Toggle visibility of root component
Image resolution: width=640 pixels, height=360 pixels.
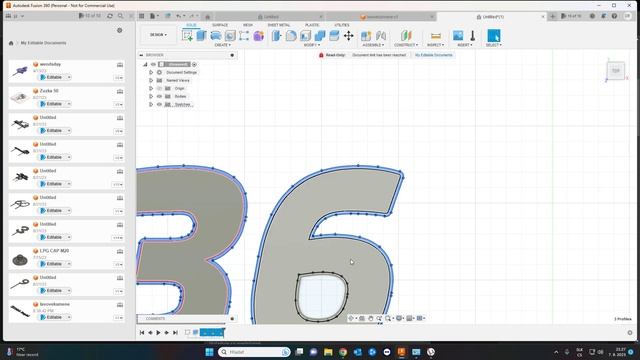153,64
